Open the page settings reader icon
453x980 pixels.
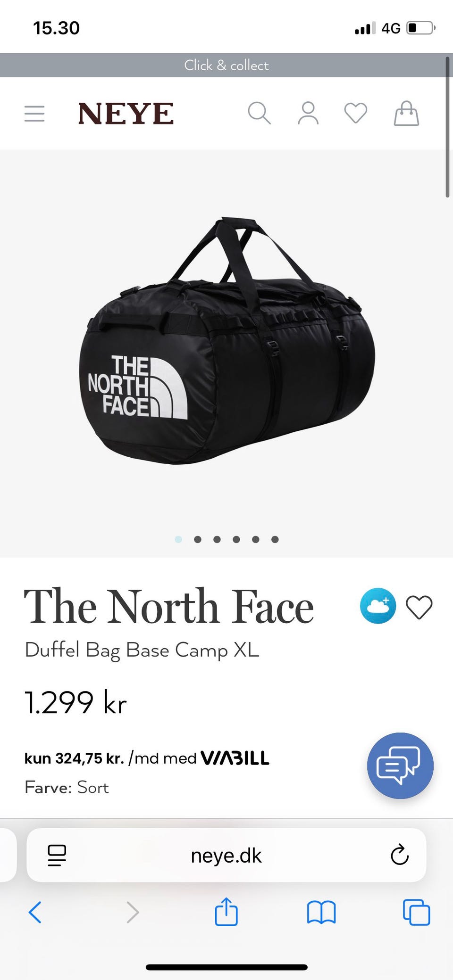point(57,855)
